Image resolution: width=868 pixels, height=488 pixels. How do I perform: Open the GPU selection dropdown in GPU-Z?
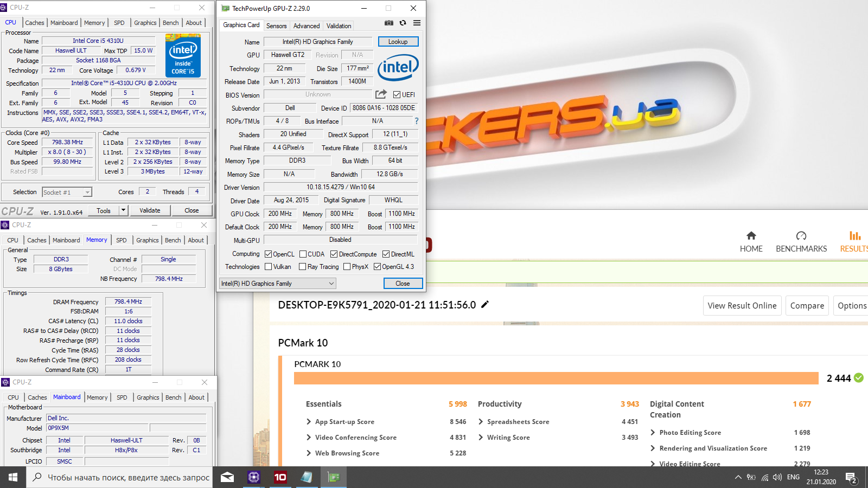277,283
